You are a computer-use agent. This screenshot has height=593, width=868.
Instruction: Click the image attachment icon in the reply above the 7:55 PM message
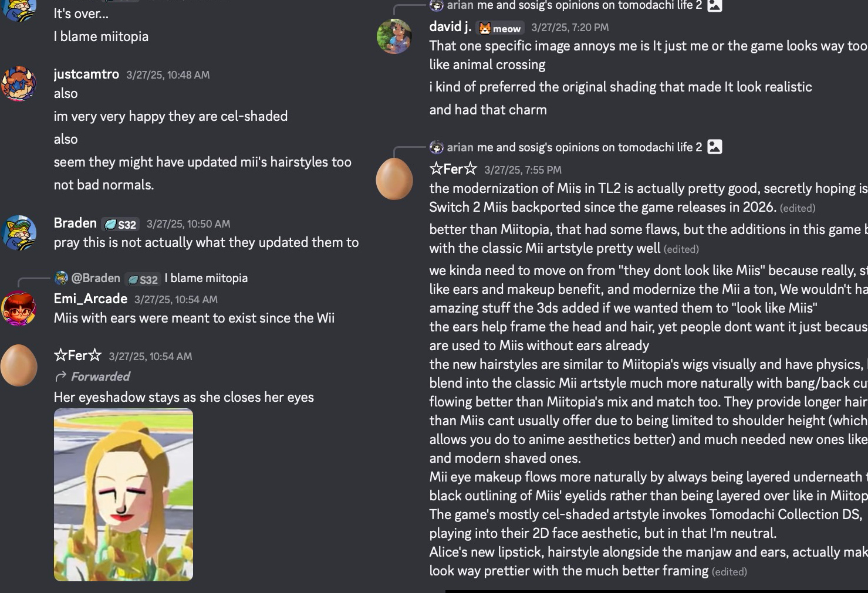[714, 147]
